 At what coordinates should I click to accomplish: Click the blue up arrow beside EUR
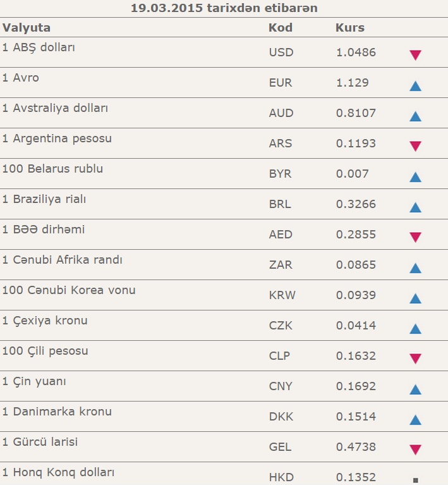click(x=415, y=85)
